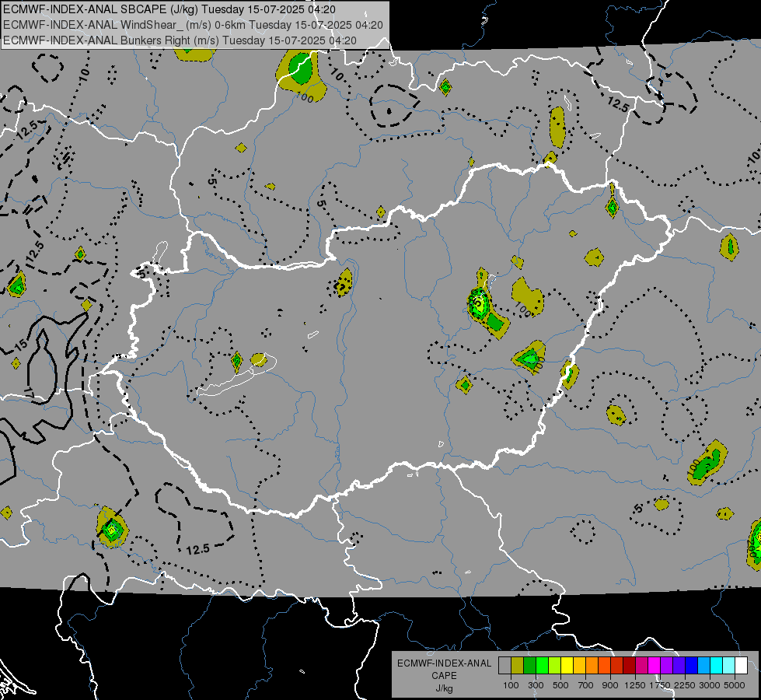Click the 700 label in the legend
This screenshot has width=761, height=700.
tap(586, 685)
